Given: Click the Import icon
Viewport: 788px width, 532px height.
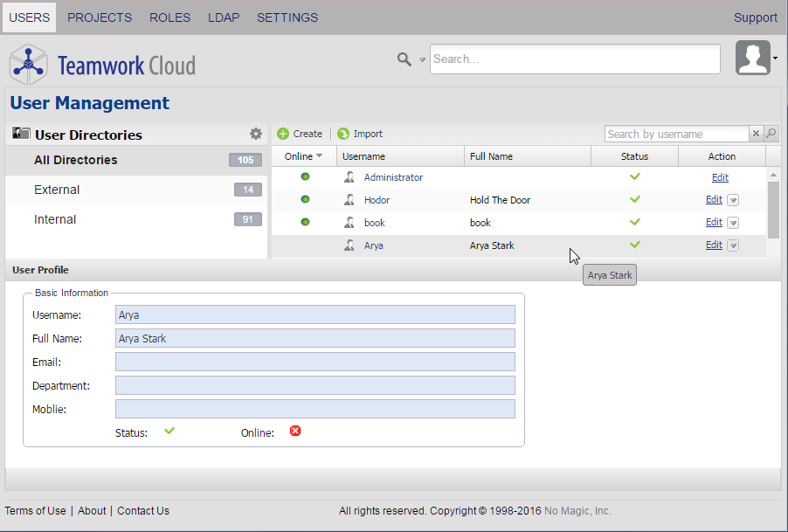Looking at the screenshot, I should tap(343, 134).
